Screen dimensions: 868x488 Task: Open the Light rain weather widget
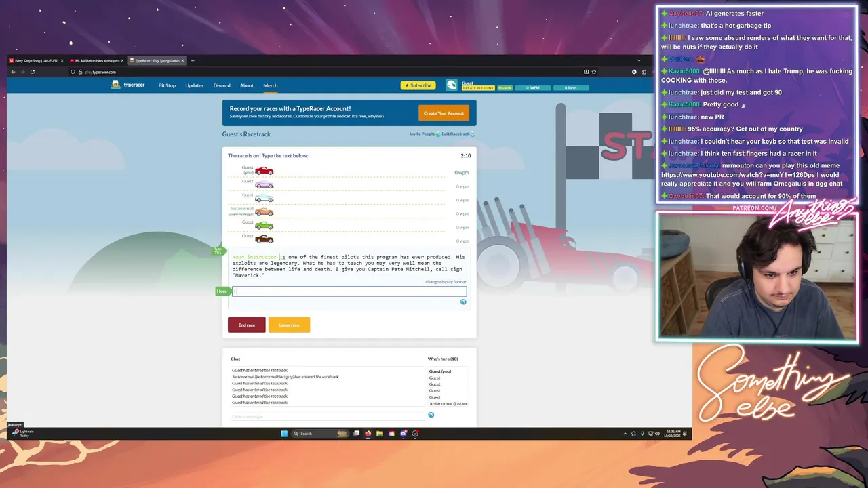[x=23, y=433]
